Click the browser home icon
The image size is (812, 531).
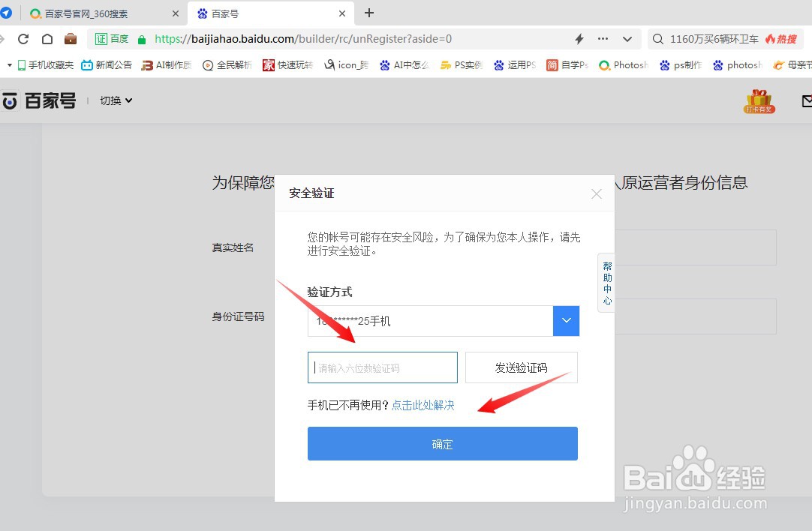pos(47,38)
